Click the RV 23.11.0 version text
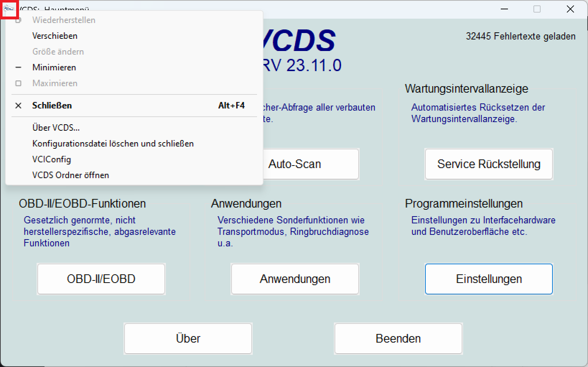 302,65
